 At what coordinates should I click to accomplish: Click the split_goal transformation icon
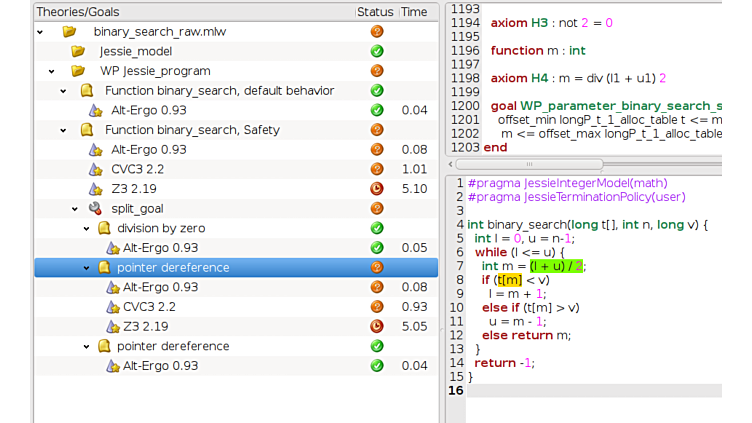click(x=95, y=208)
